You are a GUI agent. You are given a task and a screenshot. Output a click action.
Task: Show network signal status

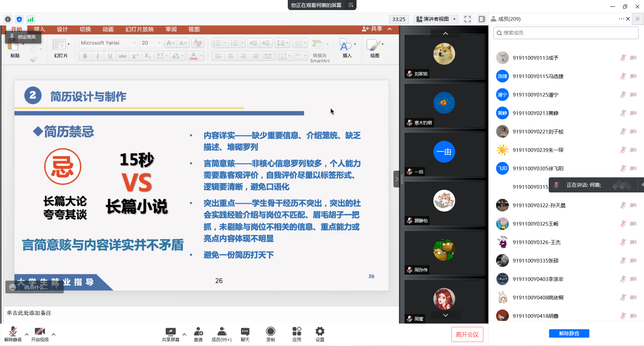31,19
